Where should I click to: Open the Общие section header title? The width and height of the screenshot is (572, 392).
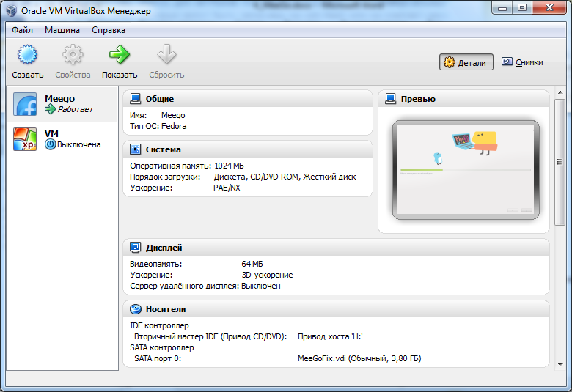point(160,99)
